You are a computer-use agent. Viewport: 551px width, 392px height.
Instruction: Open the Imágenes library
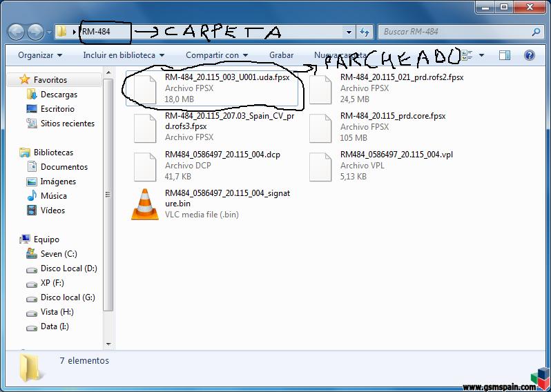(58, 182)
